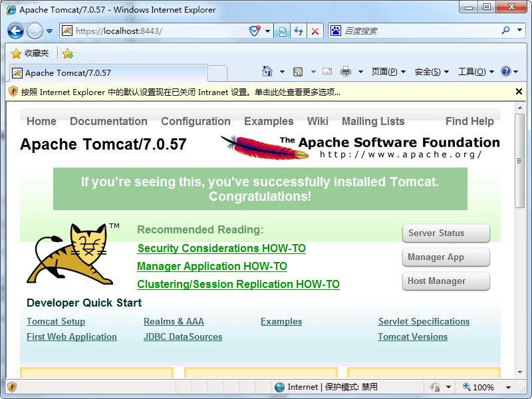Open the 工具(O) menu
The height and width of the screenshot is (399, 532).
tap(475, 72)
